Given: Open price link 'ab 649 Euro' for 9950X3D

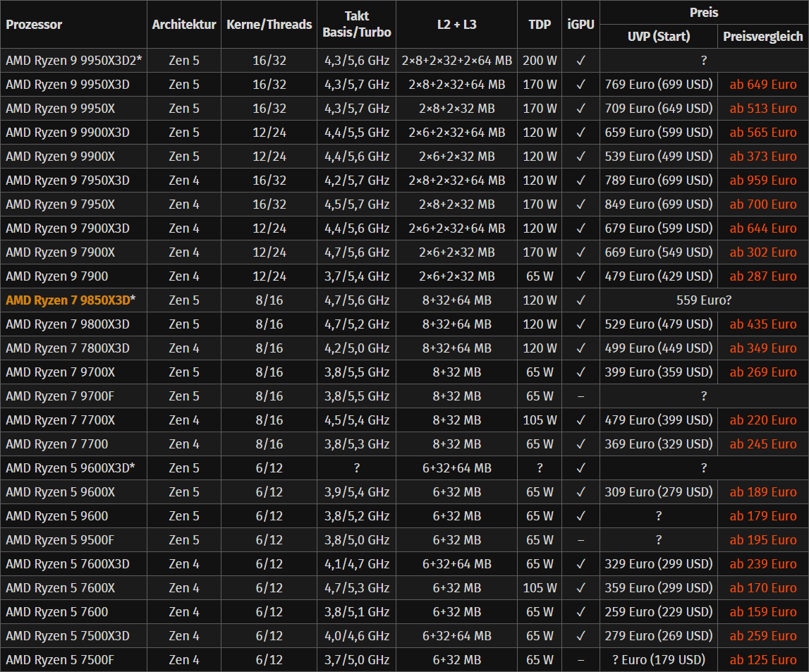Looking at the screenshot, I should (762, 85).
